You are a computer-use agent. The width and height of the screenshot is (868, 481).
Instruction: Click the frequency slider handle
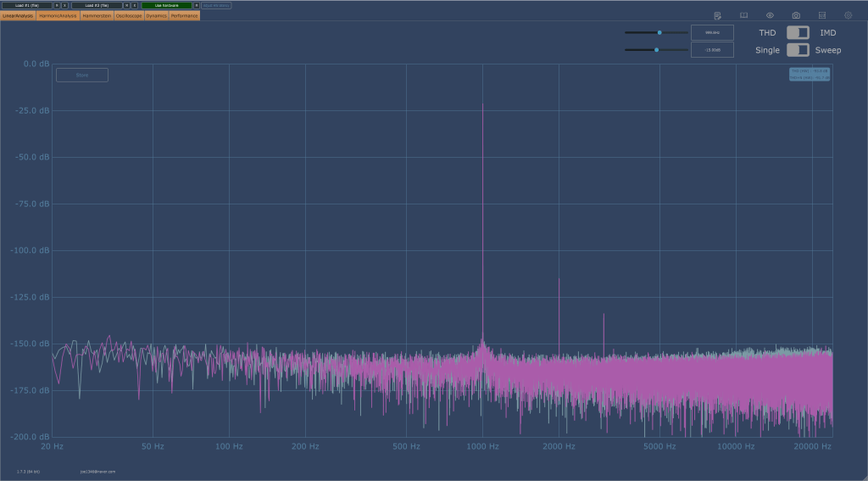659,32
